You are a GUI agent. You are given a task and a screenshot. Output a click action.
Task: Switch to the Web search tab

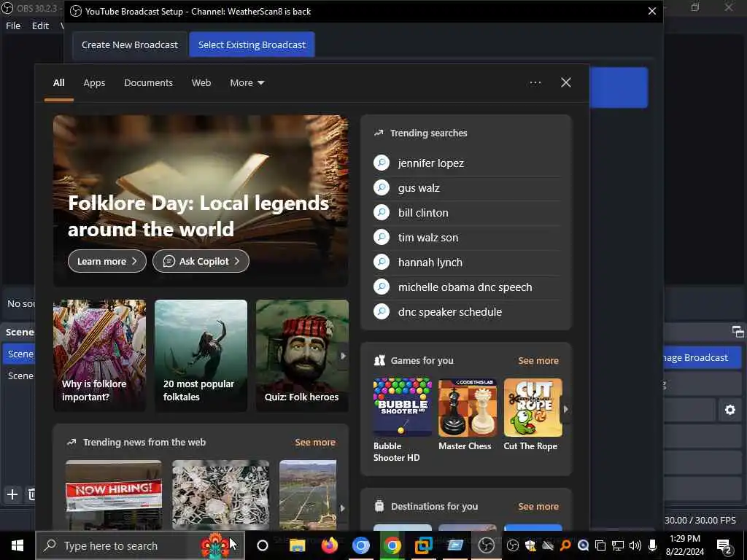coord(201,83)
